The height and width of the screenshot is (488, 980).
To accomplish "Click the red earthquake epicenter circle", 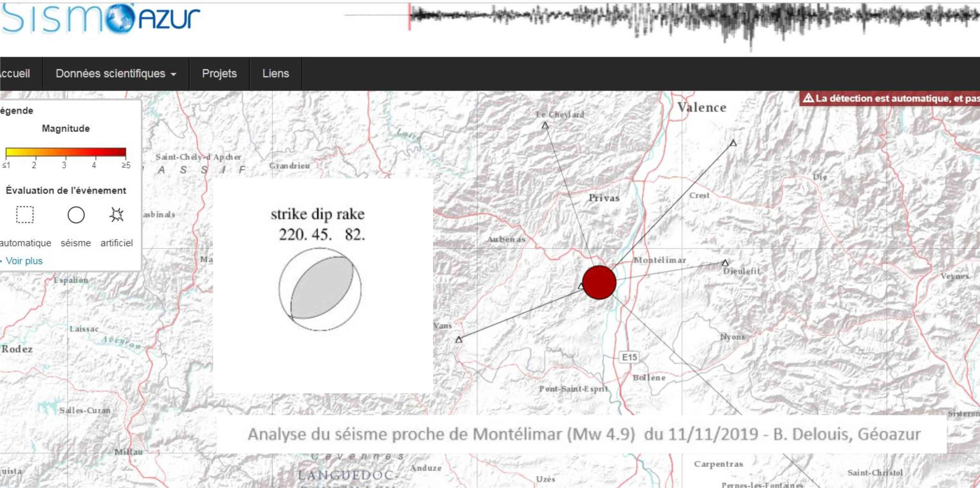I will 599,282.
